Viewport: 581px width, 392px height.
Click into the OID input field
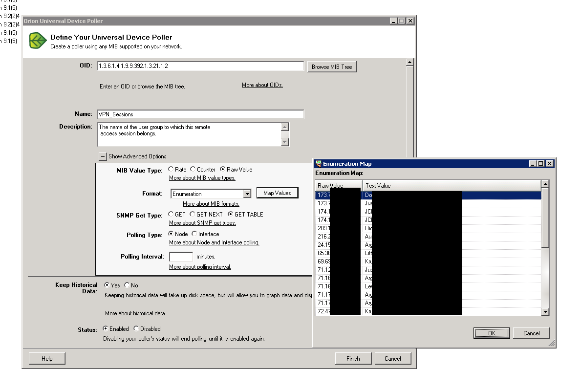point(200,66)
